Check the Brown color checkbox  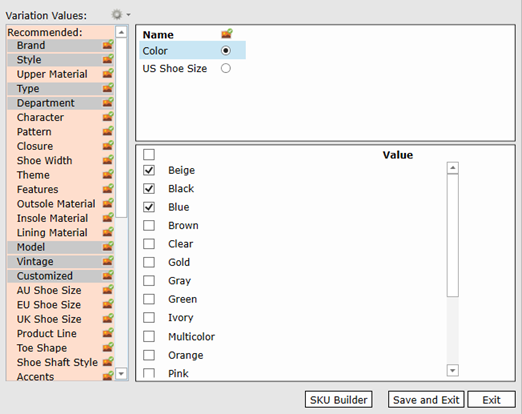tap(149, 225)
